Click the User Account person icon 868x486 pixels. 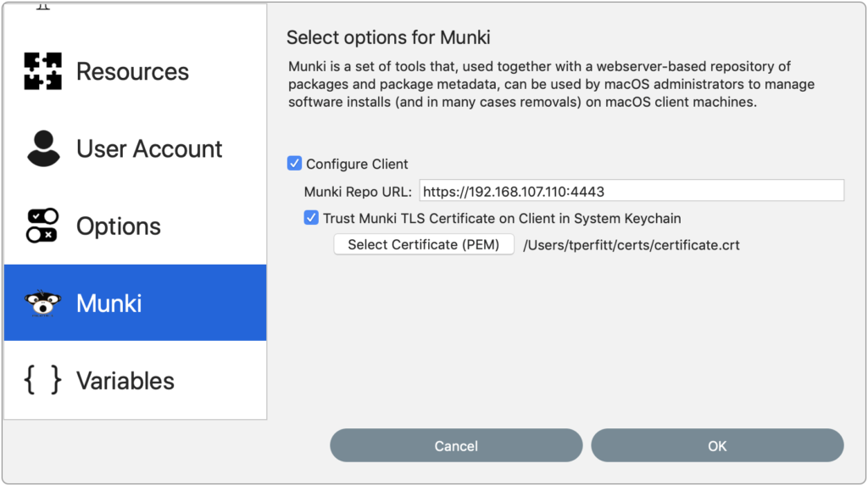click(43, 148)
